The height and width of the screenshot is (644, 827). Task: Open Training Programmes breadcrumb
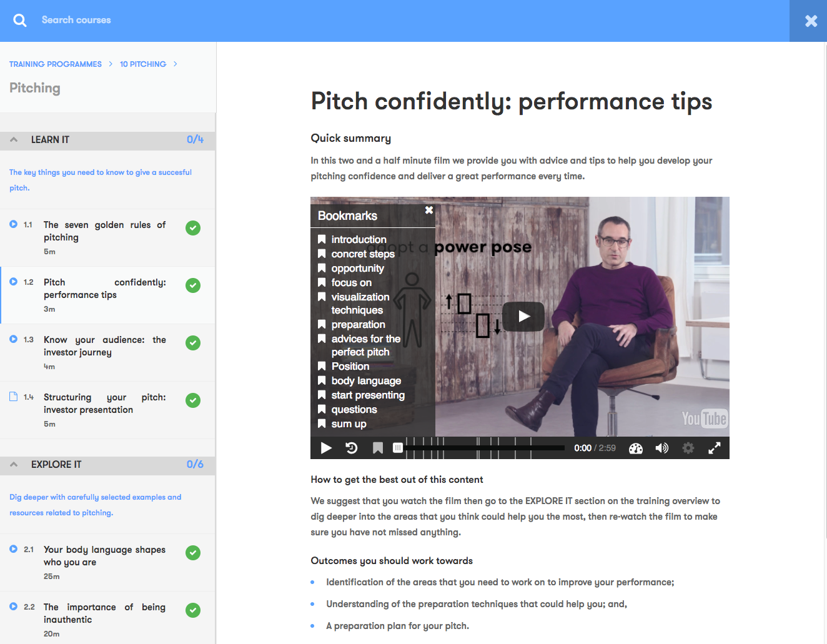[x=56, y=64]
